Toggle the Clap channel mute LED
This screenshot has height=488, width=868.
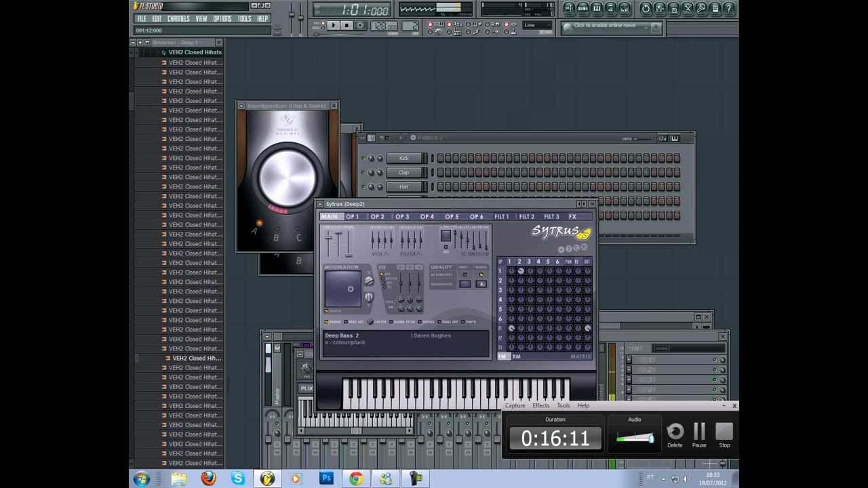click(x=363, y=172)
